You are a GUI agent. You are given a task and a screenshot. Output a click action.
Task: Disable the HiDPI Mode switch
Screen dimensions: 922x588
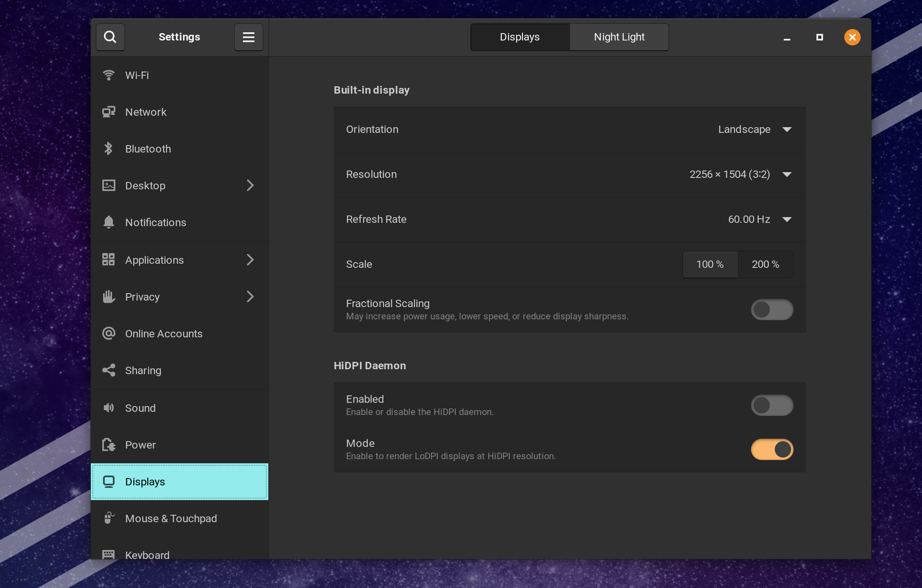(x=771, y=449)
